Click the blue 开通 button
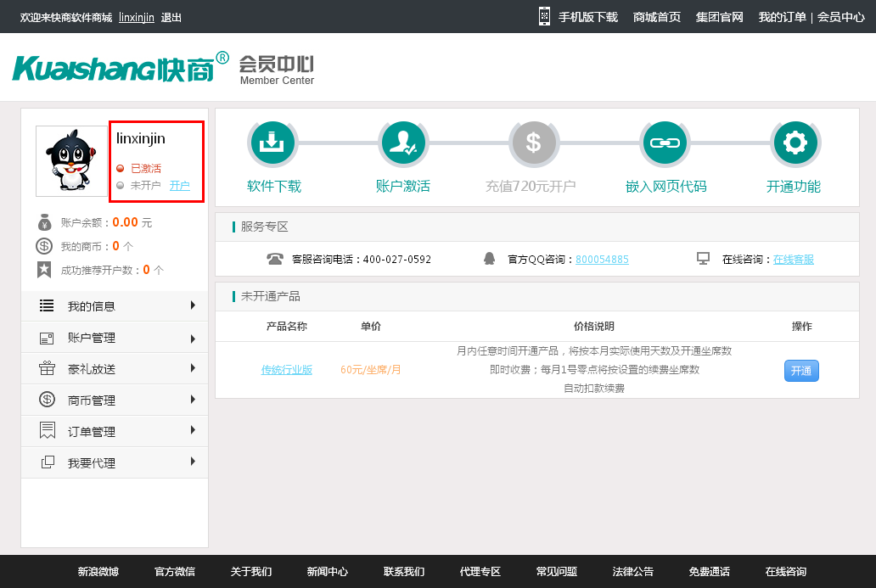Screen dimensions: 876x588 800,371
